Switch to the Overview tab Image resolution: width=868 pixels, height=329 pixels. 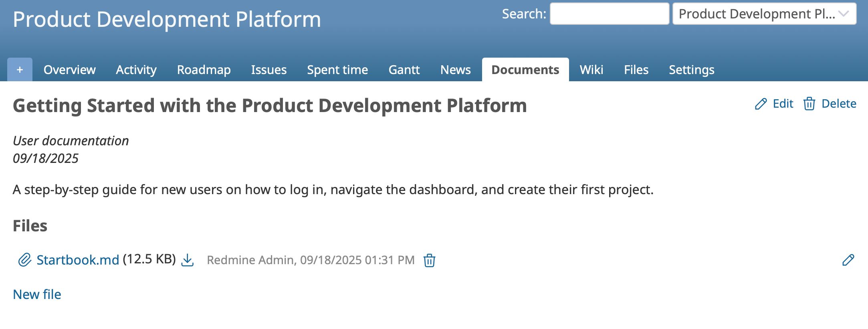click(x=69, y=70)
